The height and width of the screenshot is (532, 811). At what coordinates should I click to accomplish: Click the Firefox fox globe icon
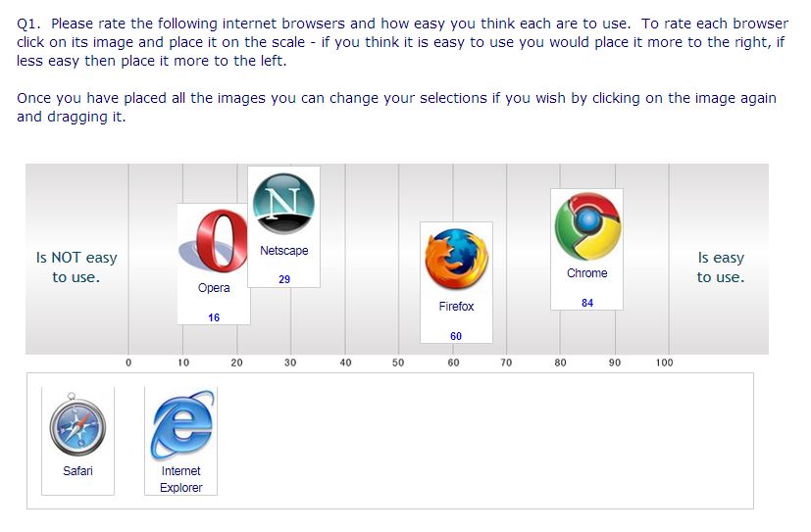click(456, 260)
